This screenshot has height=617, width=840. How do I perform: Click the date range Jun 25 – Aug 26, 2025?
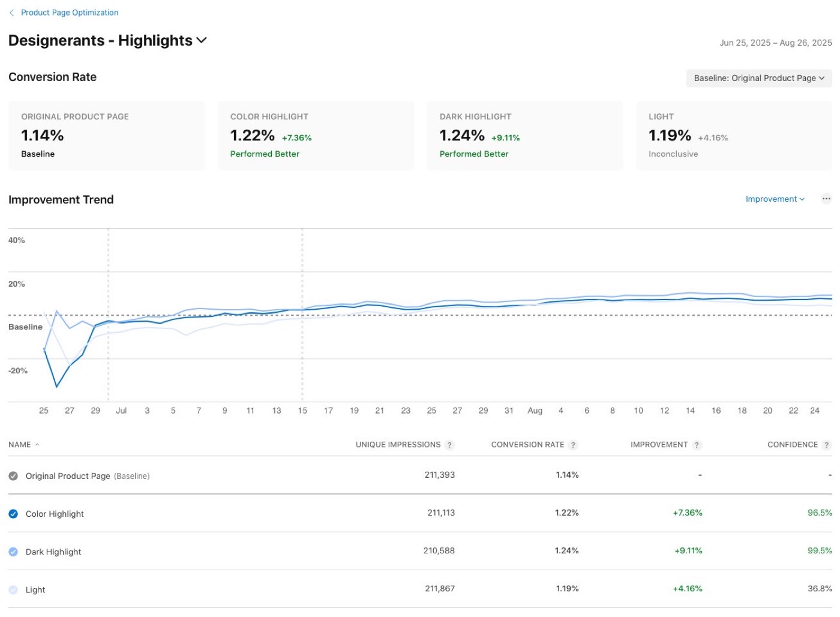[x=776, y=43]
